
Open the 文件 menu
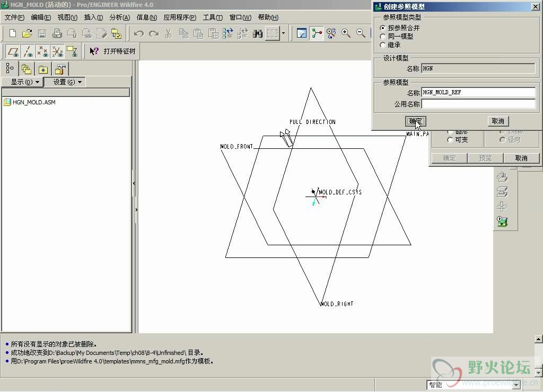[14, 17]
